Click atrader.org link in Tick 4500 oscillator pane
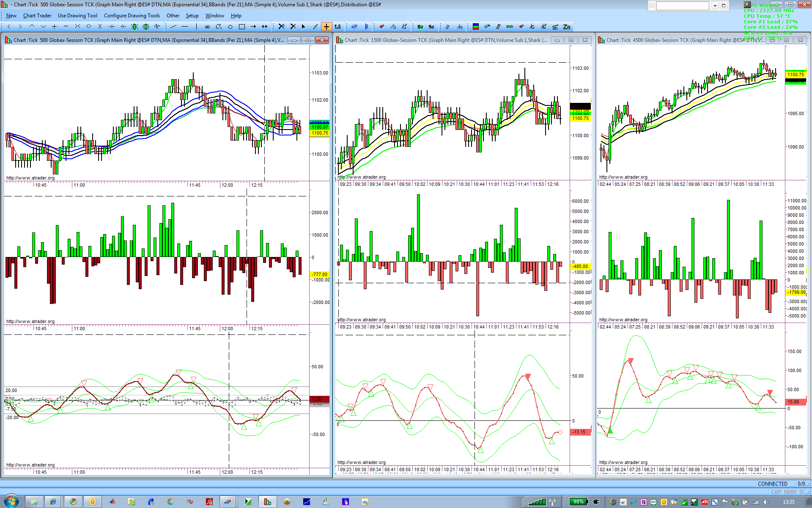The image size is (812, 508). (623, 463)
